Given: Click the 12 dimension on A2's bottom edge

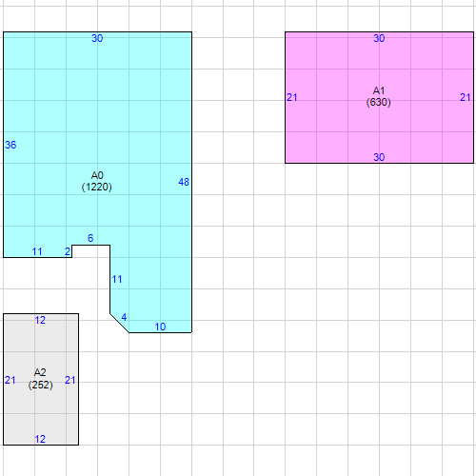Looking at the screenshot, I should [40, 439].
